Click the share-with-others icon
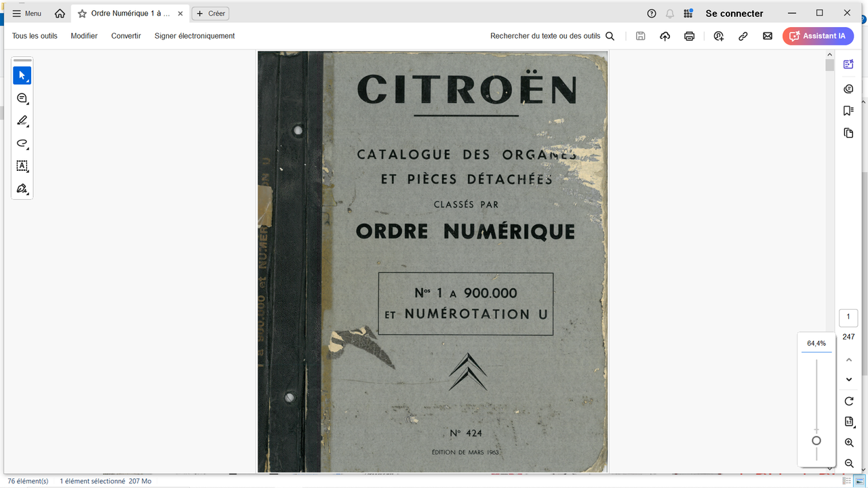The height and width of the screenshot is (488, 868). tap(719, 36)
